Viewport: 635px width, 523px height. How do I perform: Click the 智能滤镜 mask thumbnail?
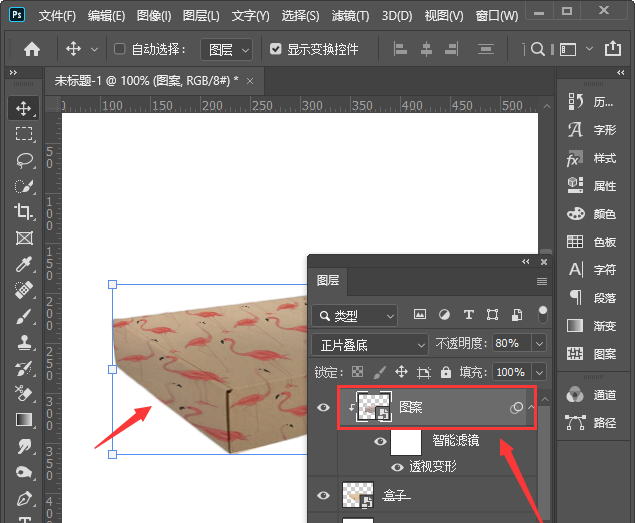coord(407,441)
